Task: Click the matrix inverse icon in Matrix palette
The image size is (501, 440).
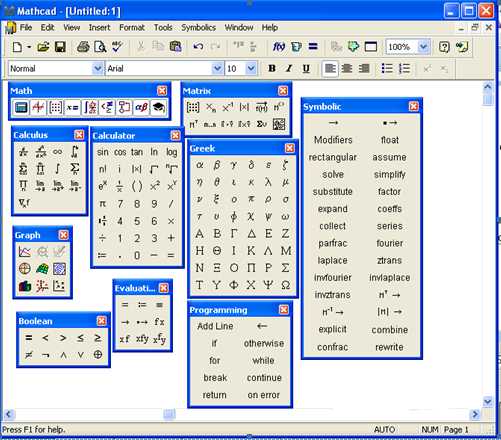Action: (x=227, y=107)
